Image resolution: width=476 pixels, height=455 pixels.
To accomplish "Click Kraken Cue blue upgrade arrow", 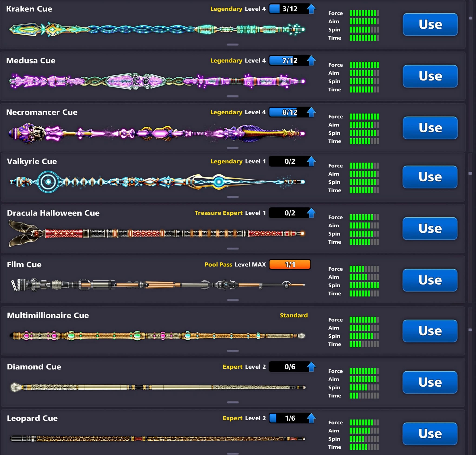I will pyautogui.click(x=311, y=9).
